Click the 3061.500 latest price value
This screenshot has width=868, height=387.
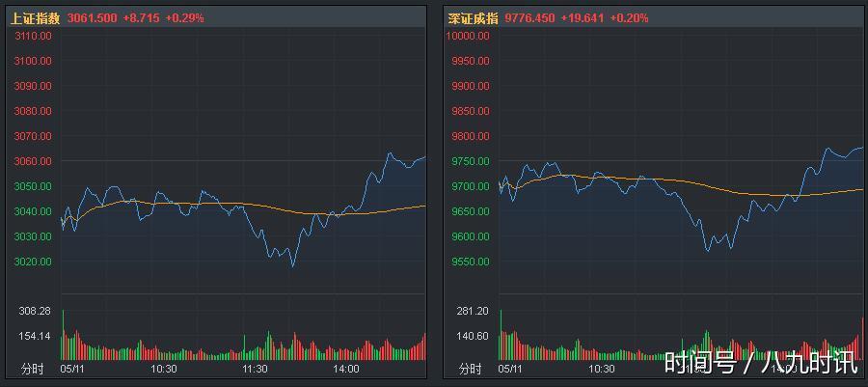(x=91, y=18)
